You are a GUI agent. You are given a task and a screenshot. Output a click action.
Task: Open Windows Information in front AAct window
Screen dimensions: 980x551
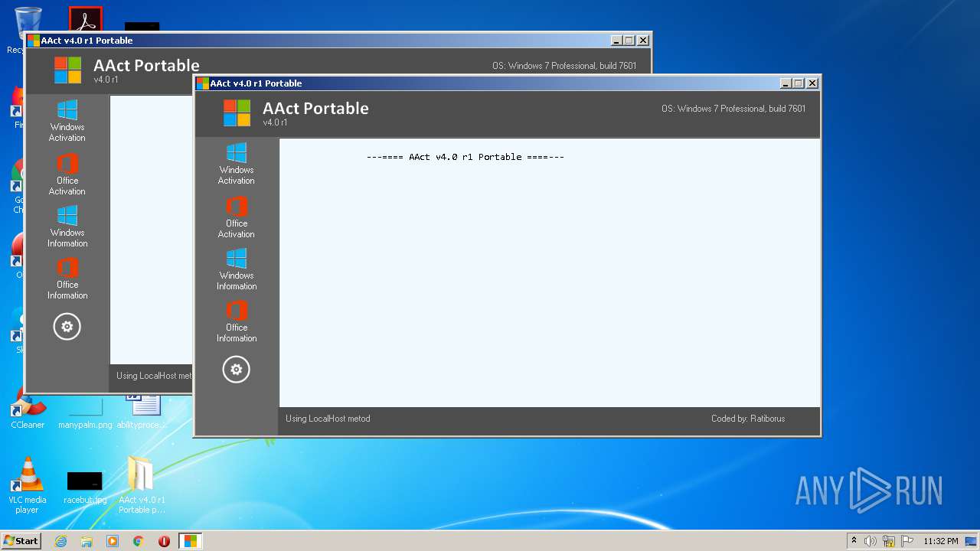coord(236,269)
